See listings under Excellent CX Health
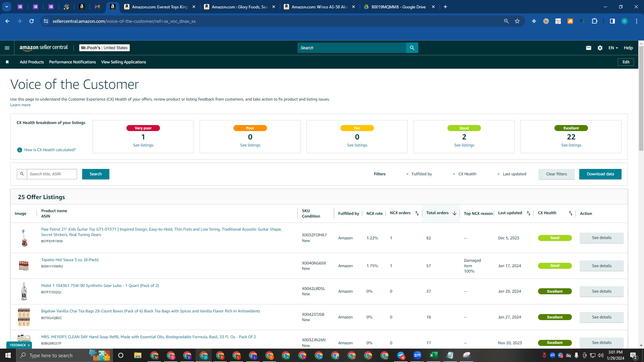Screen dimensions: 644x362 (571, 145)
